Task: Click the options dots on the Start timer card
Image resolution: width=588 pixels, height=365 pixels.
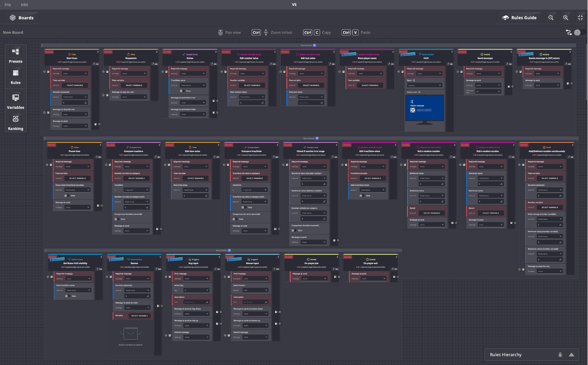Action: pos(98,52)
